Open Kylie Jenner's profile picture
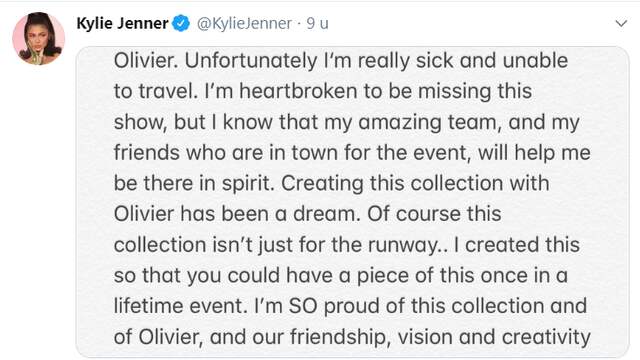The width and height of the screenshot is (640, 360). click(x=39, y=38)
